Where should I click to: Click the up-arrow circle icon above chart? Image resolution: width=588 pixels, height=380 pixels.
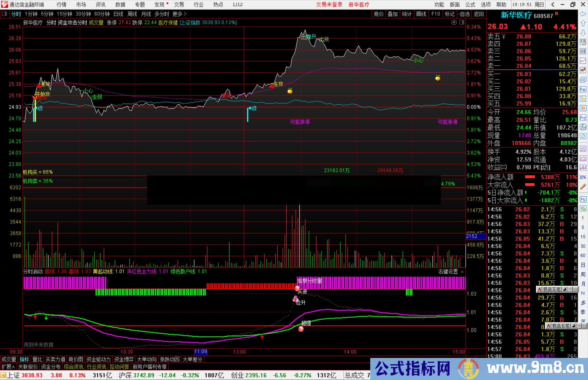click(x=454, y=22)
